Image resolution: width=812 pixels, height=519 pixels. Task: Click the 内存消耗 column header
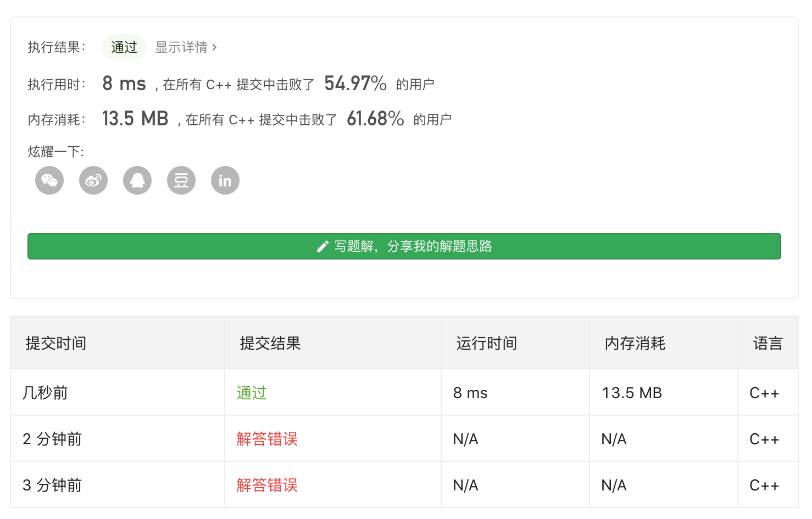coord(635,343)
